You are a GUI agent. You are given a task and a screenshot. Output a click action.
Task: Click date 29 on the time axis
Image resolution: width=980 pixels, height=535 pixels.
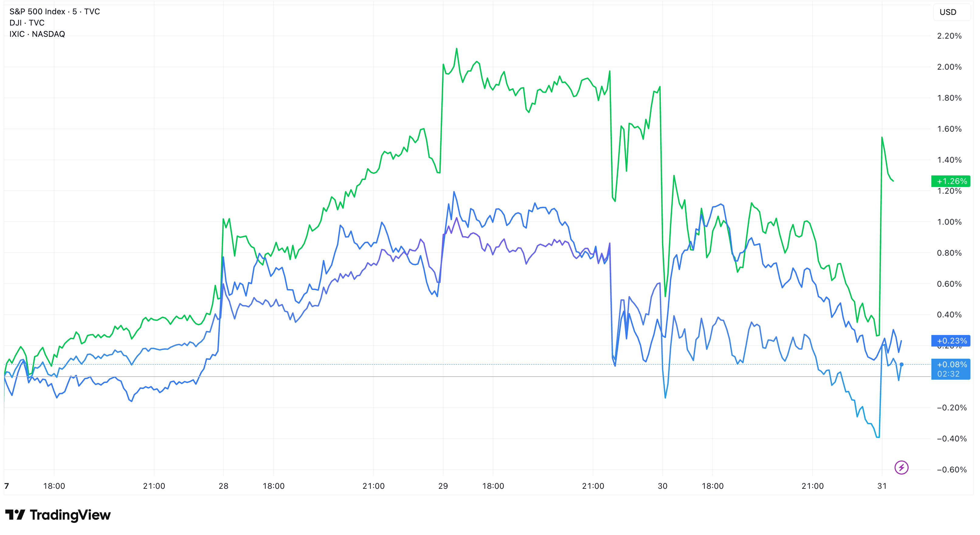pos(443,486)
